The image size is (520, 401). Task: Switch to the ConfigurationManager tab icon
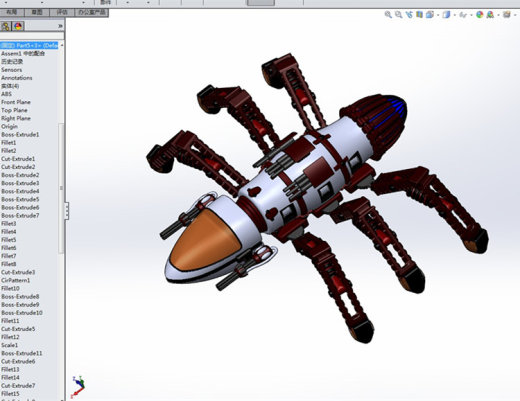click(5, 26)
